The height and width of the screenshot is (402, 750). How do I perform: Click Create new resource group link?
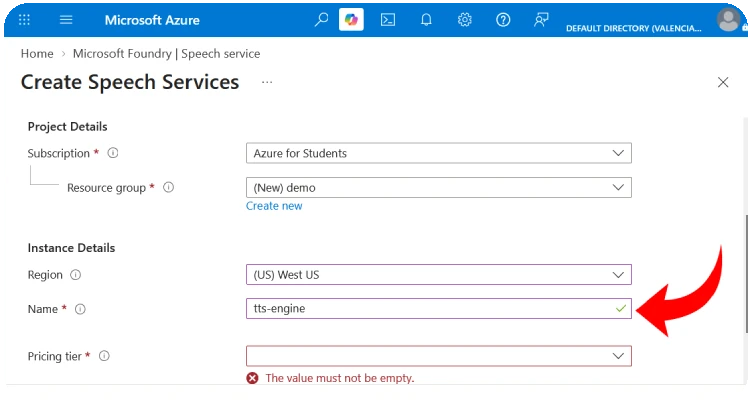pos(274,206)
